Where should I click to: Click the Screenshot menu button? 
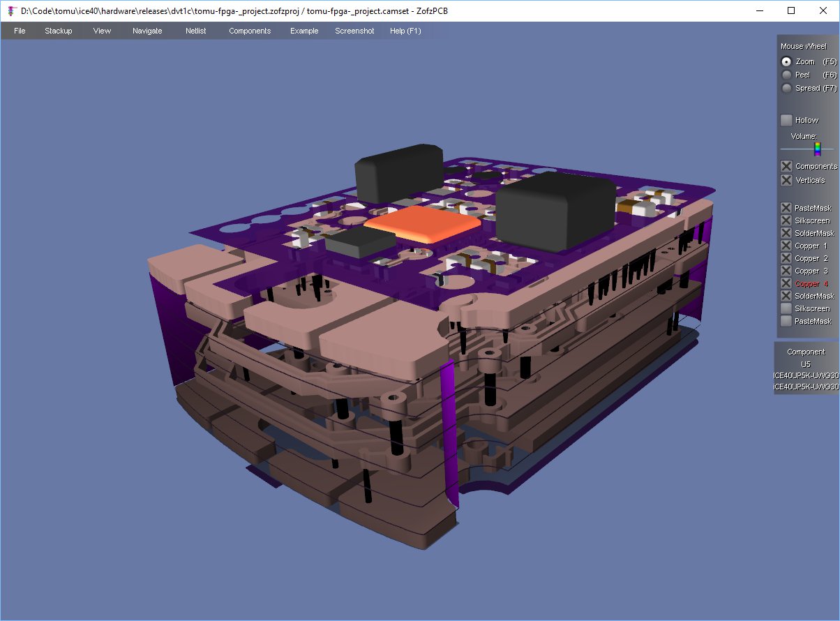coord(354,31)
